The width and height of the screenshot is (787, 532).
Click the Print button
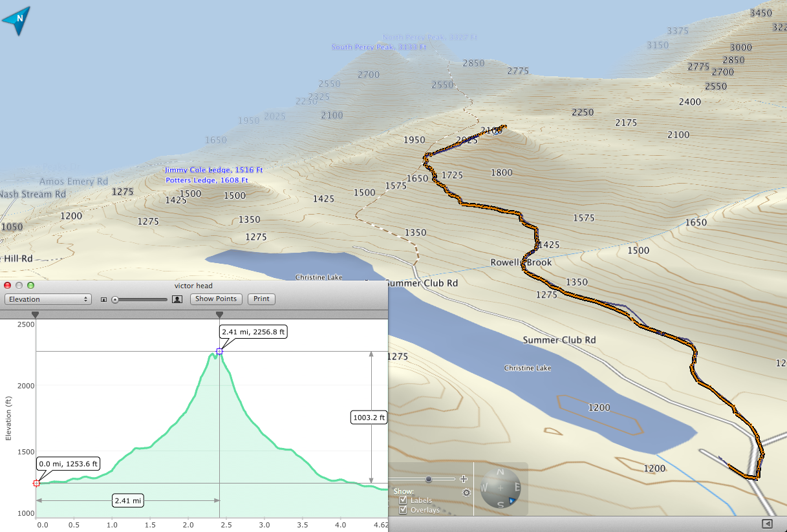pyautogui.click(x=261, y=299)
